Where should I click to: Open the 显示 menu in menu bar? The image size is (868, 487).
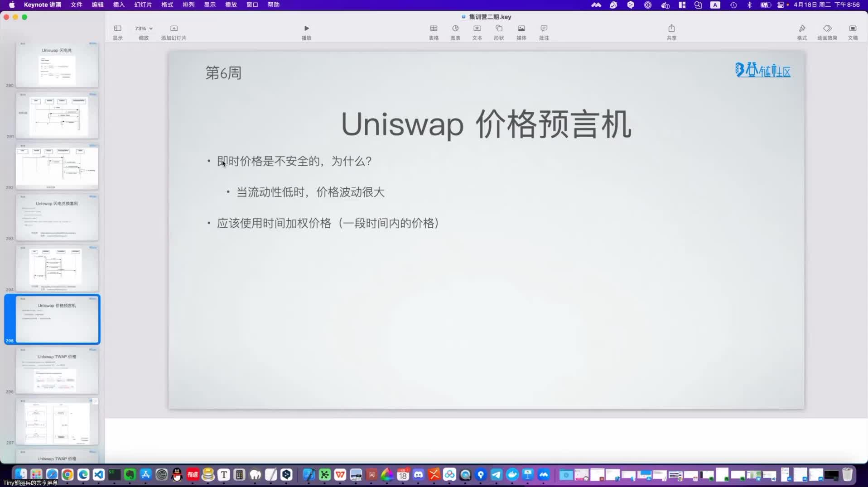coord(210,5)
